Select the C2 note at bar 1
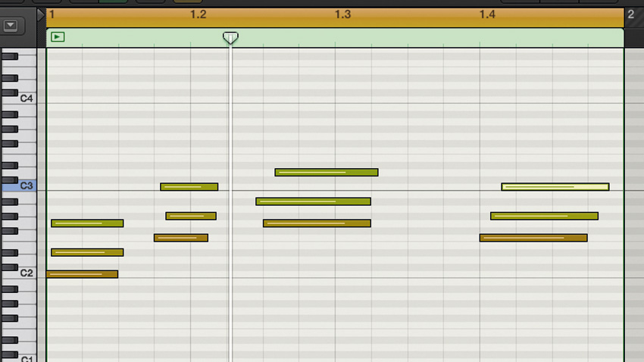The width and height of the screenshot is (644, 362). pyautogui.click(x=82, y=274)
